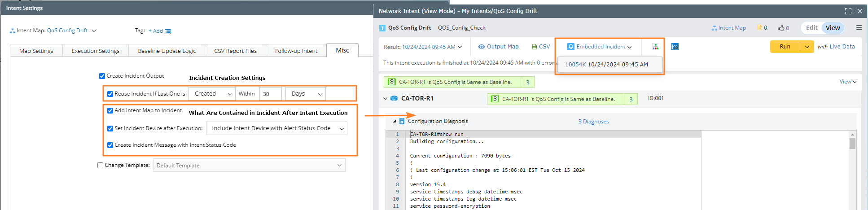Open the notes icon showing count 0
Screen dimensions: 868x210
click(759, 28)
